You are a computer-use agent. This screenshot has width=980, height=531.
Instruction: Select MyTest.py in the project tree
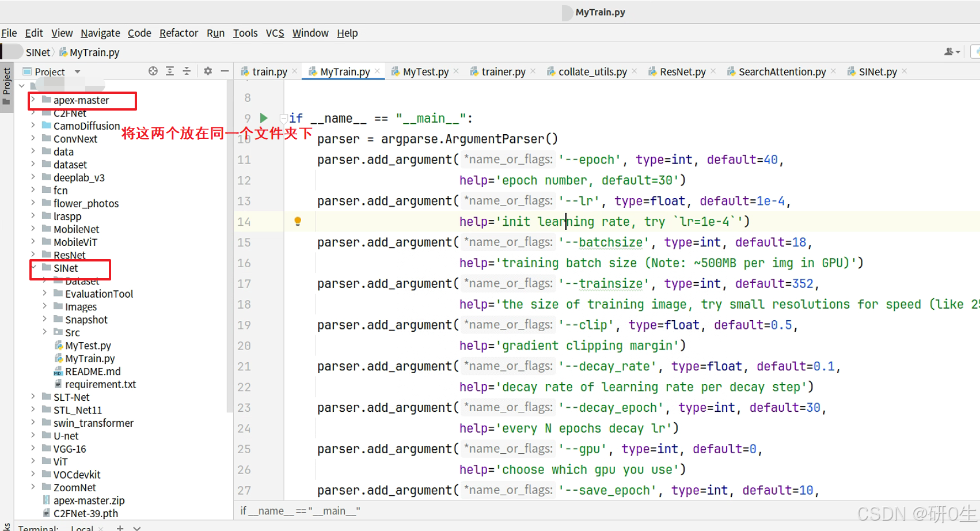click(x=88, y=346)
